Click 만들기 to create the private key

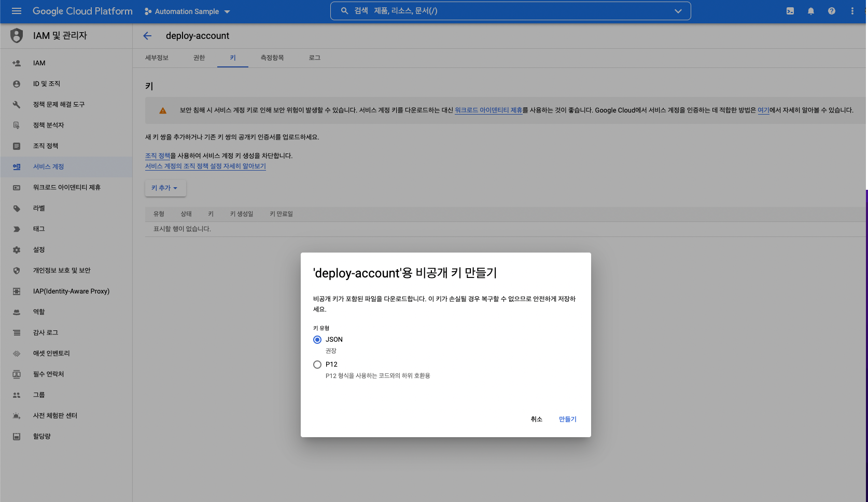coord(568,419)
